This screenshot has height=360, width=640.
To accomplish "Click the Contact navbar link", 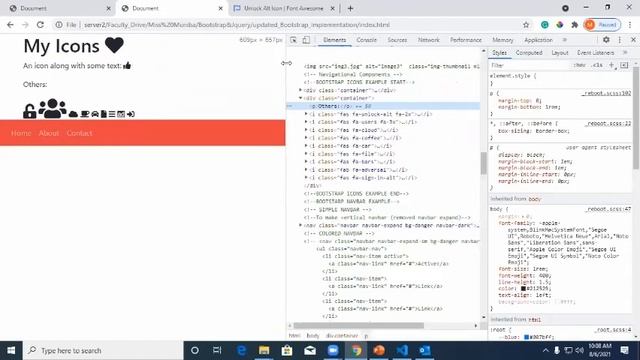I will pyautogui.click(x=79, y=133).
